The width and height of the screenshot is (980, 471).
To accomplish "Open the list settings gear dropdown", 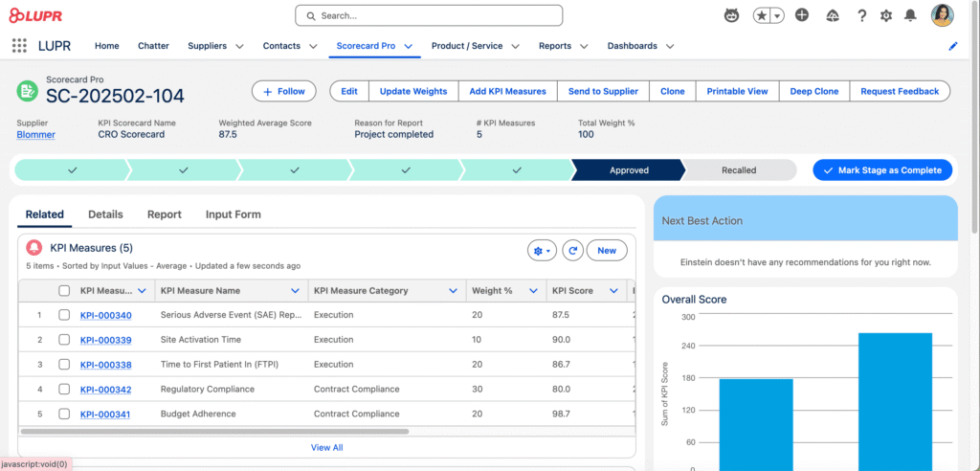I will [x=542, y=250].
